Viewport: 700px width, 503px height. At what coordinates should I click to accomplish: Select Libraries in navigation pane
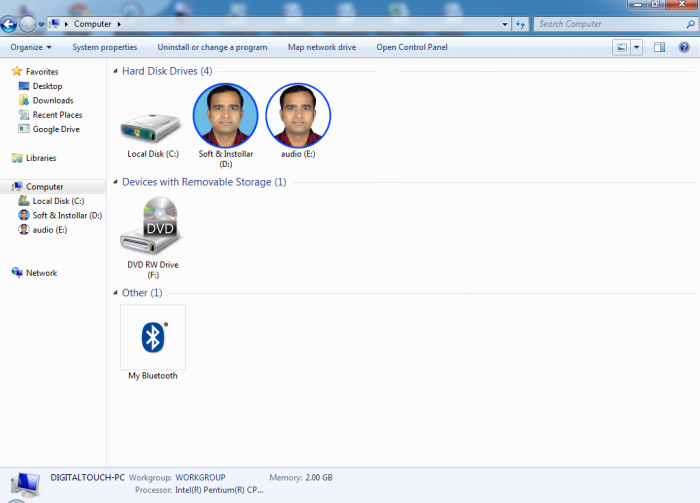click(41, 158)
